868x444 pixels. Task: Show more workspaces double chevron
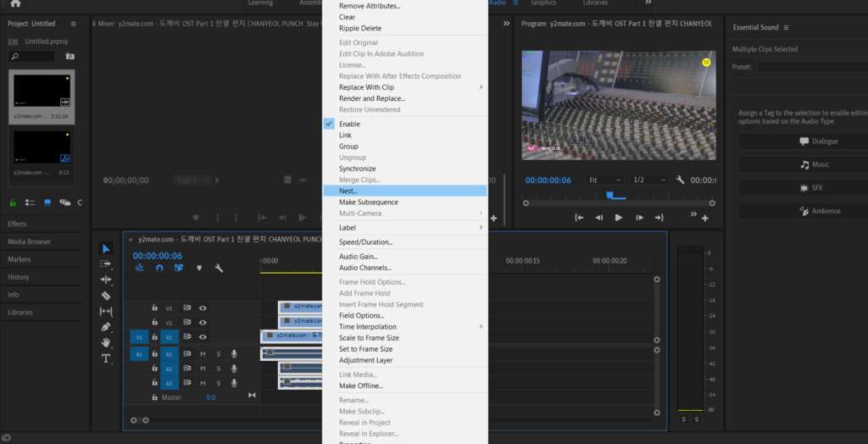click(x=648, y=3)
